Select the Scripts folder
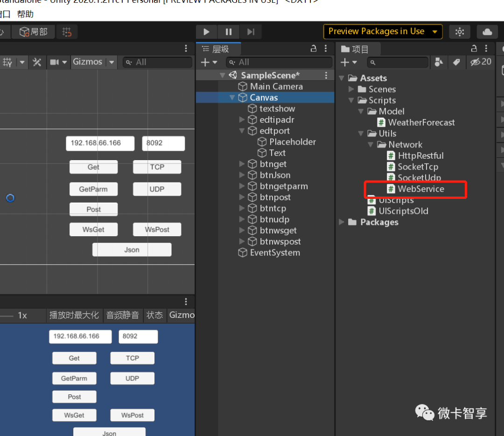This screenshot has height=436, width=504. click(377, 100)
